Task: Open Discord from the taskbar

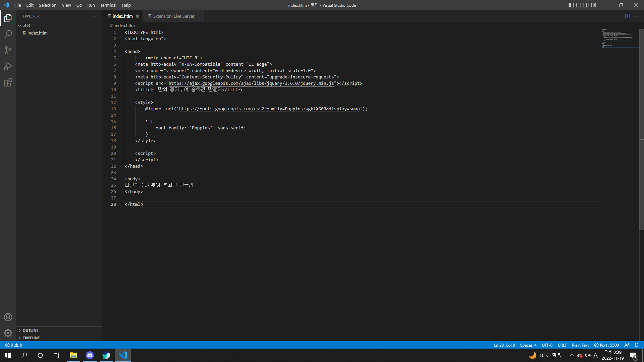Action: click(90, 355)
